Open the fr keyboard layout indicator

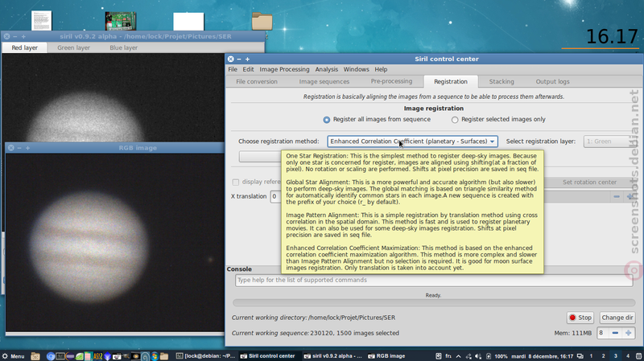[448, 356]
